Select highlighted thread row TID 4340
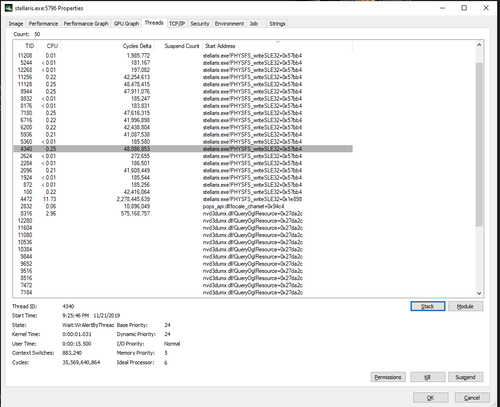500x407 pixels. point(183,149)
